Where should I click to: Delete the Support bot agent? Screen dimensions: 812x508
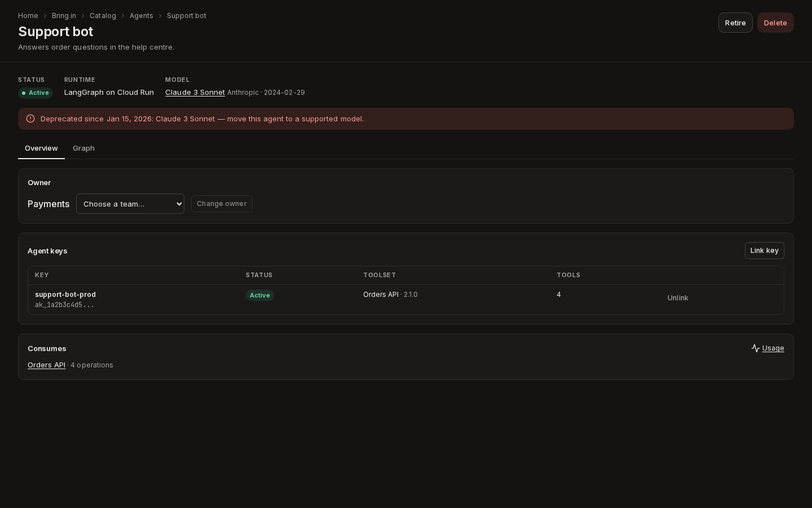click(775, 23)
